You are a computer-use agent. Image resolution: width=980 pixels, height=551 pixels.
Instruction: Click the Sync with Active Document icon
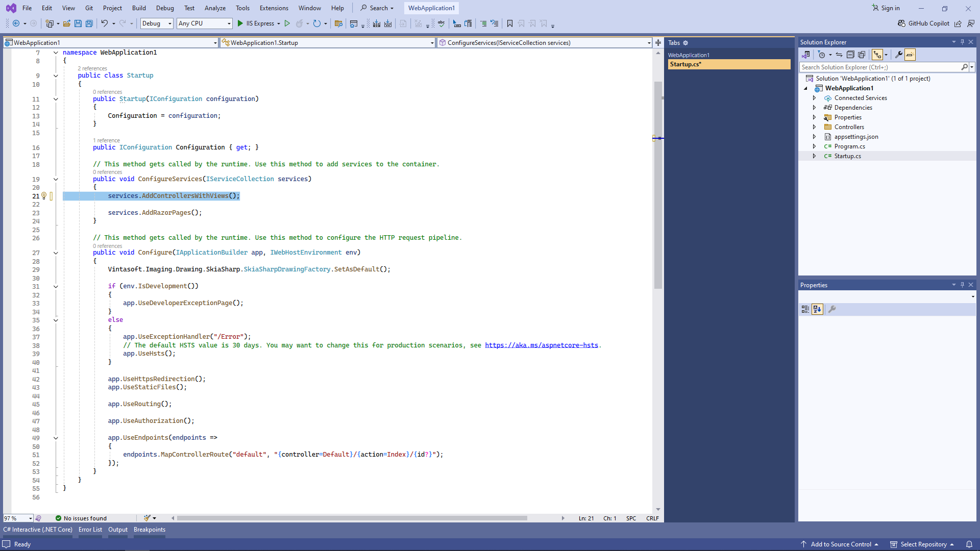point(839,55)
